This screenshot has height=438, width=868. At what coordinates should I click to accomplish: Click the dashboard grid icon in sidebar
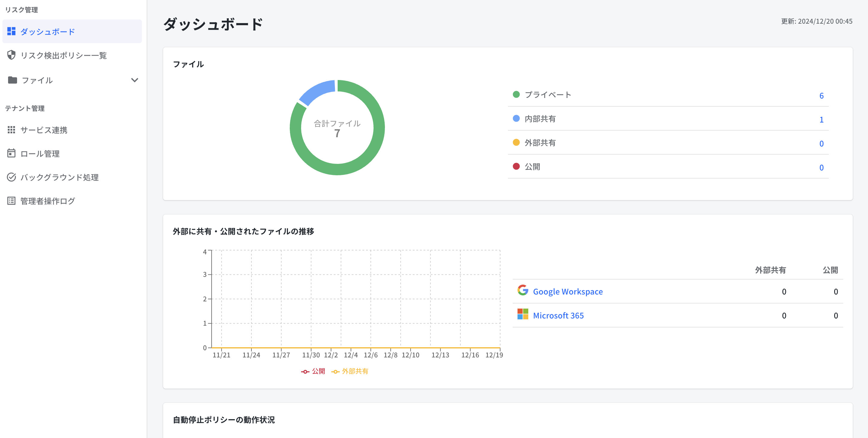pos(11,31)
